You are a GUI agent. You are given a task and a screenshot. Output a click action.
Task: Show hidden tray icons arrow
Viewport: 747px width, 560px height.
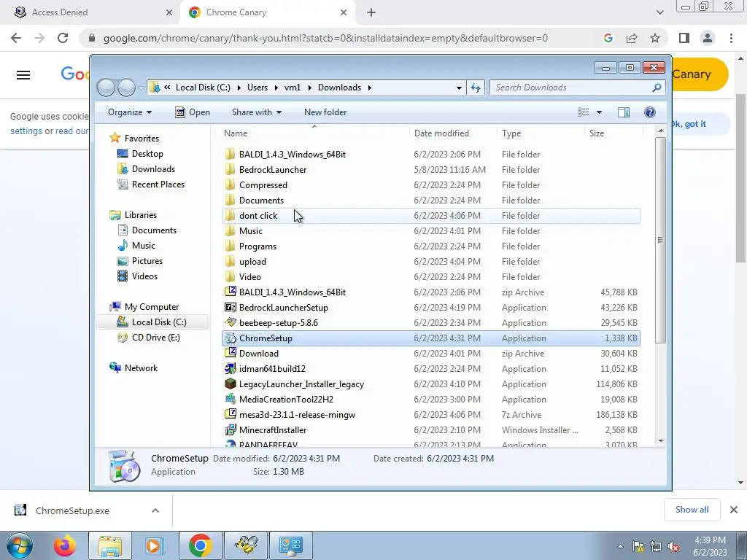(620, 547)
